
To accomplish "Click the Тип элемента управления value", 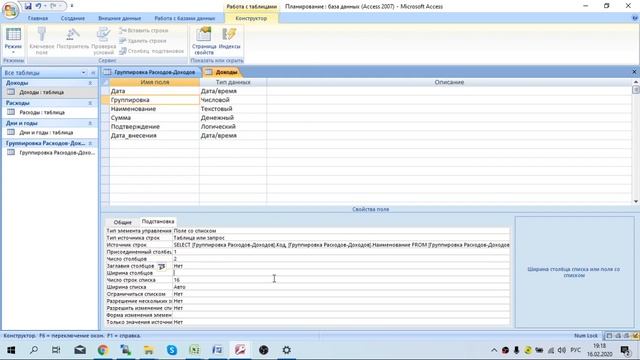I will point(341,231).
